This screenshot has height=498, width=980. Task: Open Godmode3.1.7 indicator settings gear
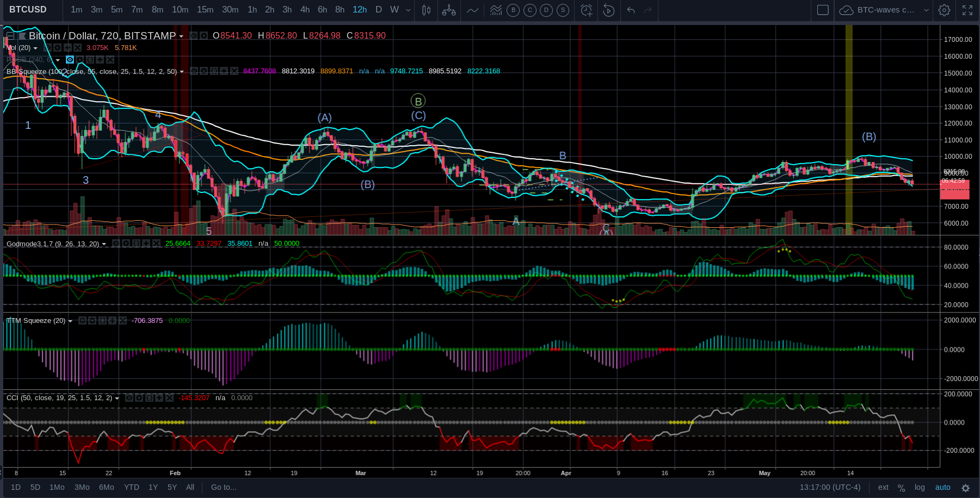(126, 244)
